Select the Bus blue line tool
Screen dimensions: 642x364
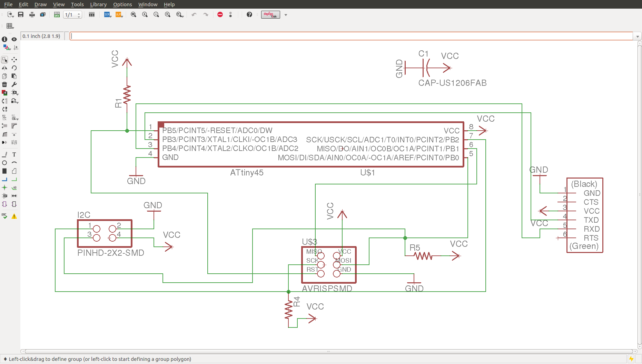click(x=4, y=180)
